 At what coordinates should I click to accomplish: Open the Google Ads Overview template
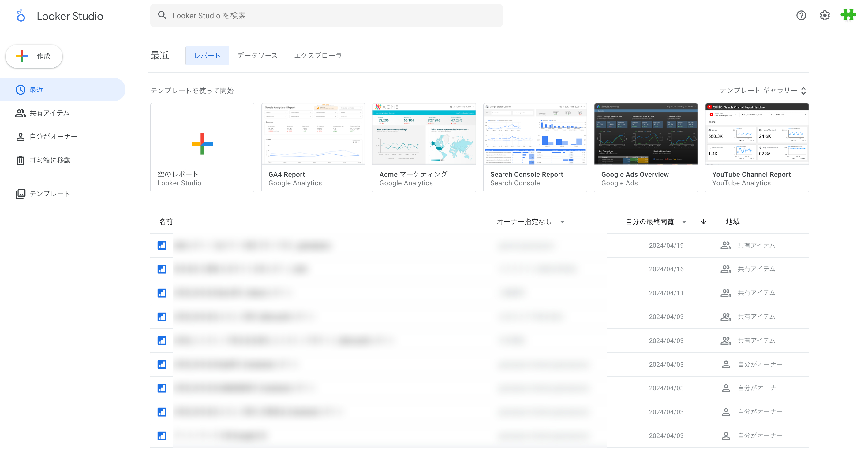click(x=646, y=148)
